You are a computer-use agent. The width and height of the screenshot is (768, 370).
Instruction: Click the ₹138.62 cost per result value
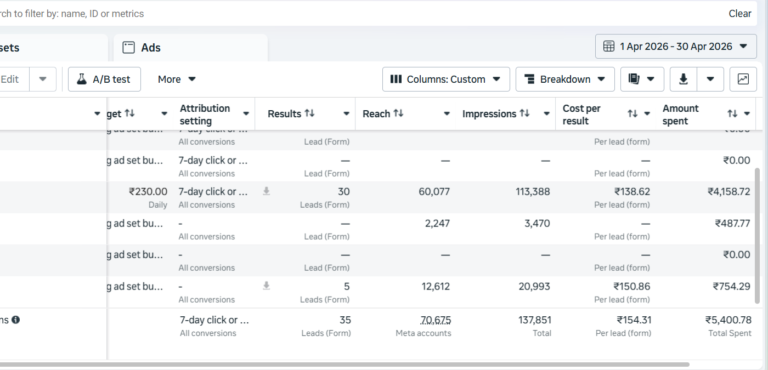click(632, 192)
